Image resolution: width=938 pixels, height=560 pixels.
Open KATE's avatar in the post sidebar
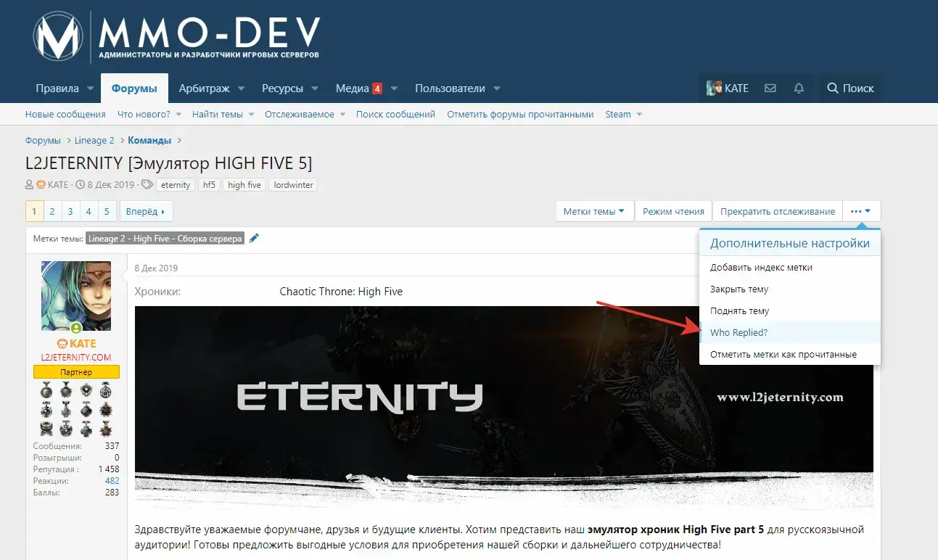click(76, 297)
